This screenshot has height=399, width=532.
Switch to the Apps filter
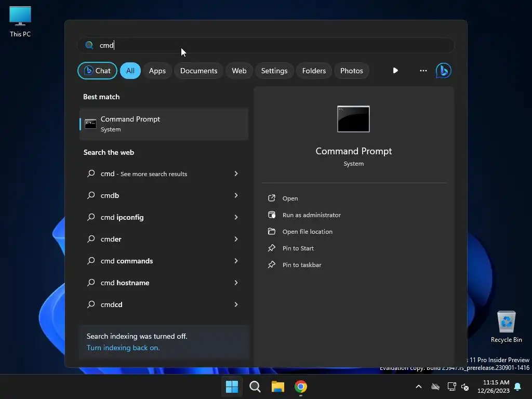157,71
